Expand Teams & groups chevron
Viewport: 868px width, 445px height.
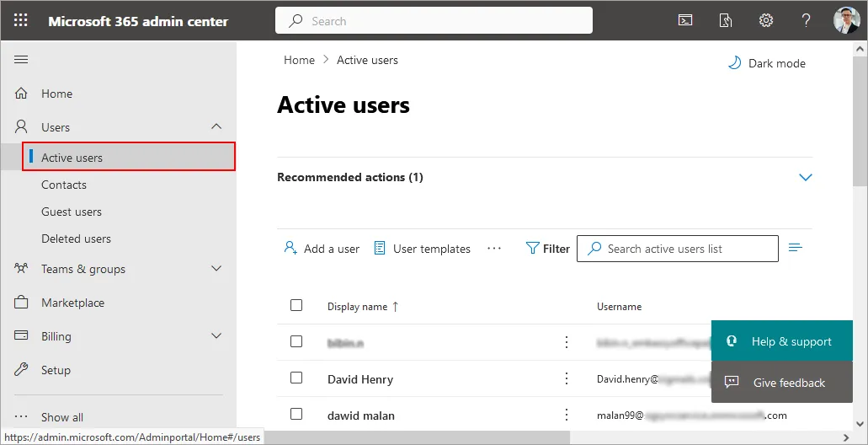point(216,268)
